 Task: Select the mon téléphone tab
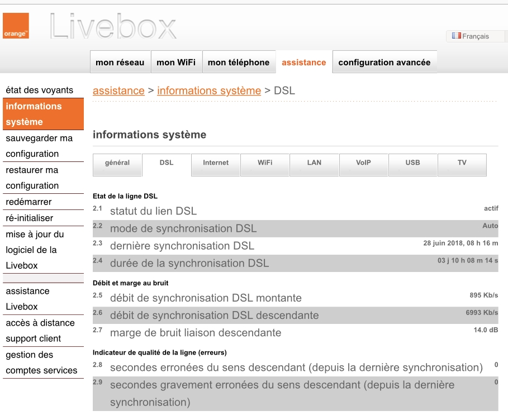tap(239, 62)
